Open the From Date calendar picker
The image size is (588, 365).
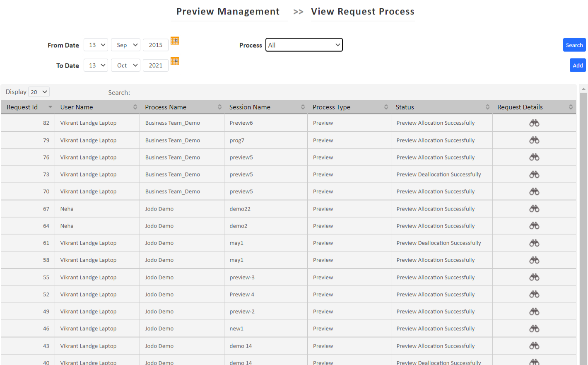tap(174, 40)
